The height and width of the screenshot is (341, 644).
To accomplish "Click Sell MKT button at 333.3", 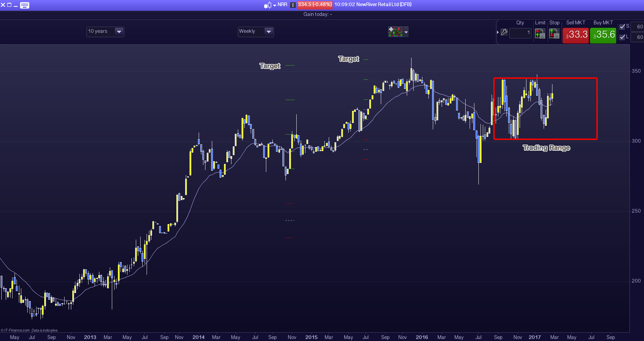I will point(576,35).
